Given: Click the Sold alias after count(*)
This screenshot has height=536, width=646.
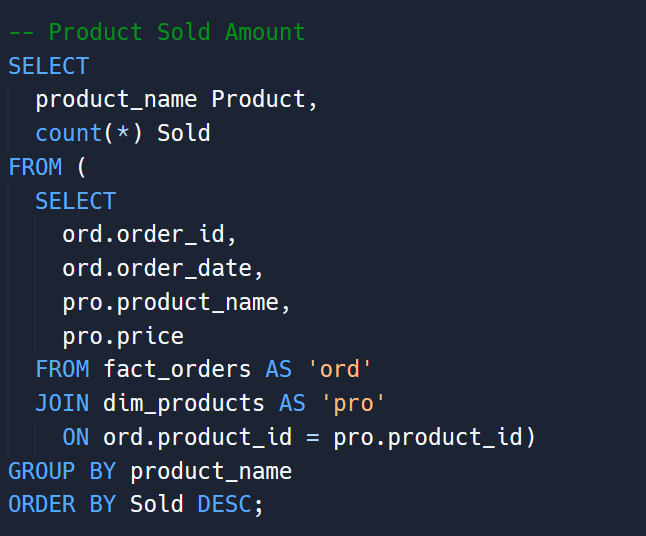Looking at the screenshot, I should (184, 133).
